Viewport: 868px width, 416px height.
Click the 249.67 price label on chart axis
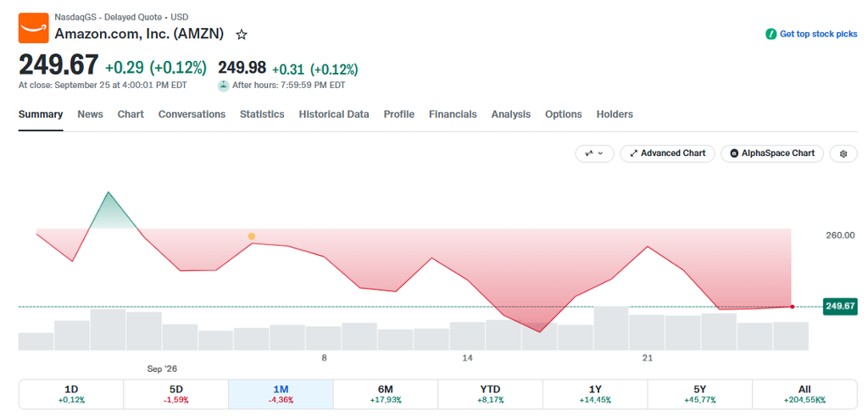pos(840,307)
